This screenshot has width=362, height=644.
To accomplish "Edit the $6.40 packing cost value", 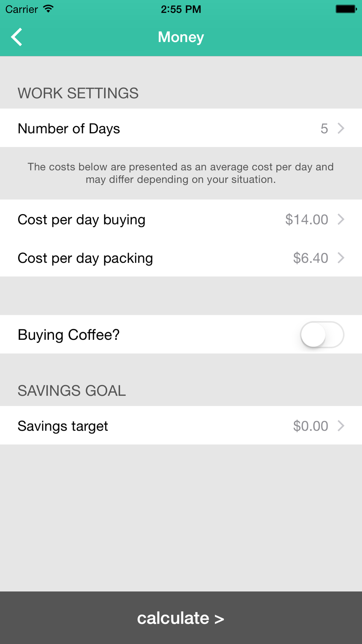I will coord(311,258).
